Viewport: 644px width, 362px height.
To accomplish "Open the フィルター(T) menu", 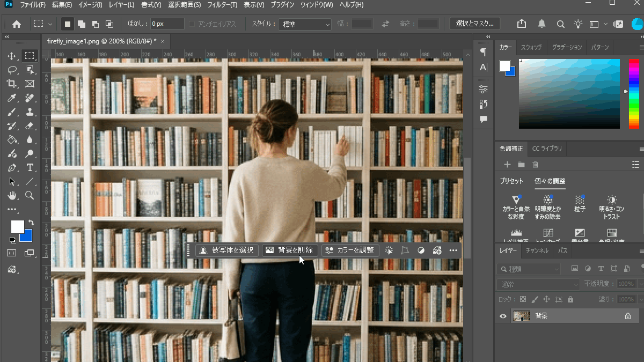I will click(222, 5).
